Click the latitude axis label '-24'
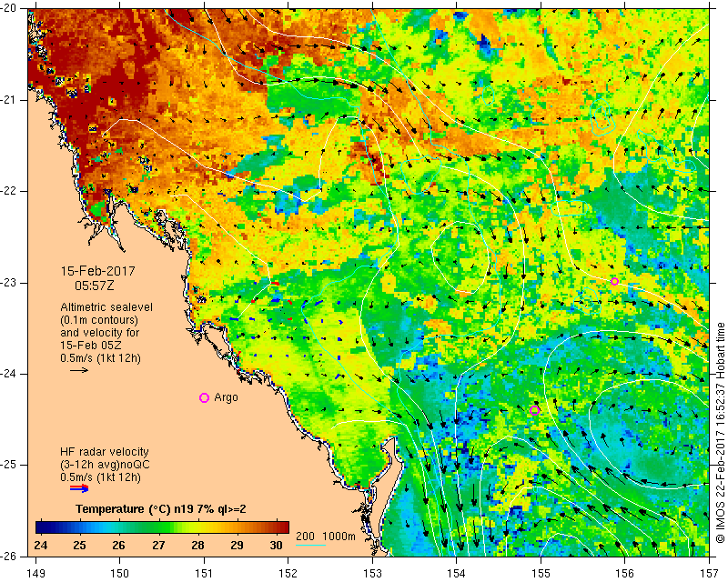This screenshot has height=582, width=728. tap(8, 374)
